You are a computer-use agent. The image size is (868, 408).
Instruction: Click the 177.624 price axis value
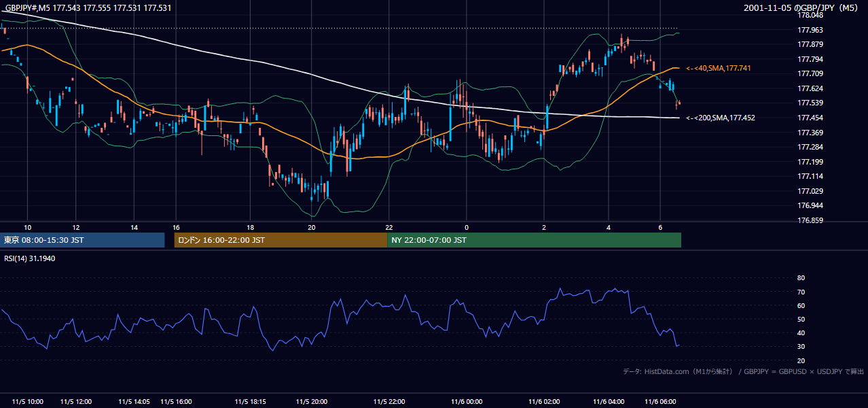click(x=811, y=88)
